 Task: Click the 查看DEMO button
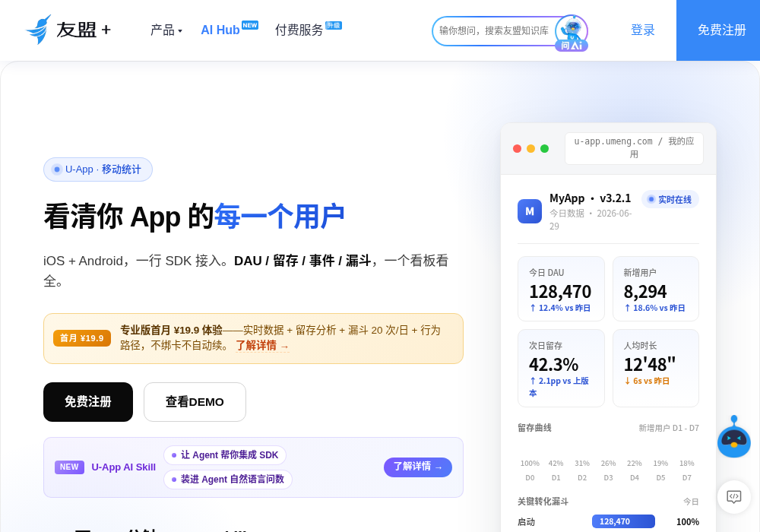[195, 402]
